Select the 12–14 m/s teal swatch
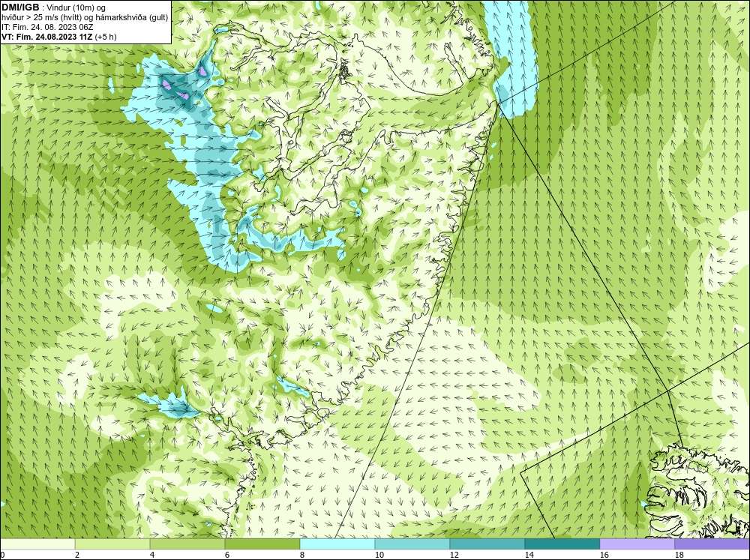Viewport: 750px width, 560px height. point(487,544)
